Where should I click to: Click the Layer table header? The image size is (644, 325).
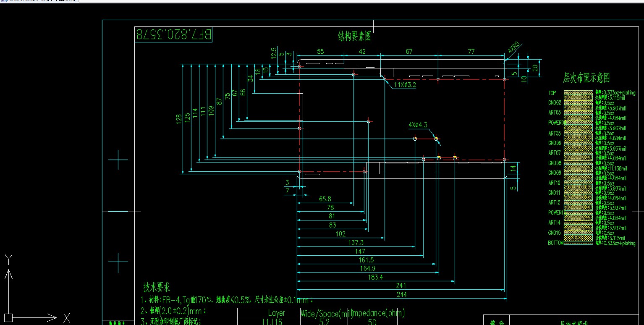pyautogui.click(x=277, y=313)
